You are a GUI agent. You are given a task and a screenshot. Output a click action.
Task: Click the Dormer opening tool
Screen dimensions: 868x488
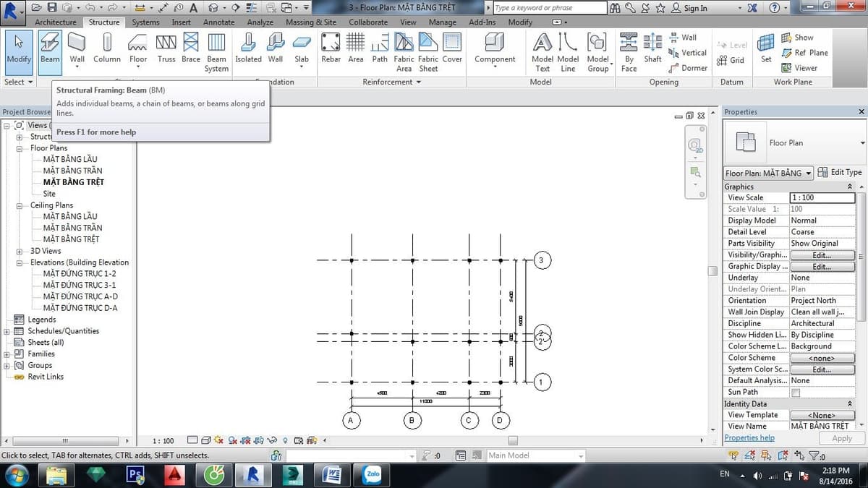tap(688, 68)
